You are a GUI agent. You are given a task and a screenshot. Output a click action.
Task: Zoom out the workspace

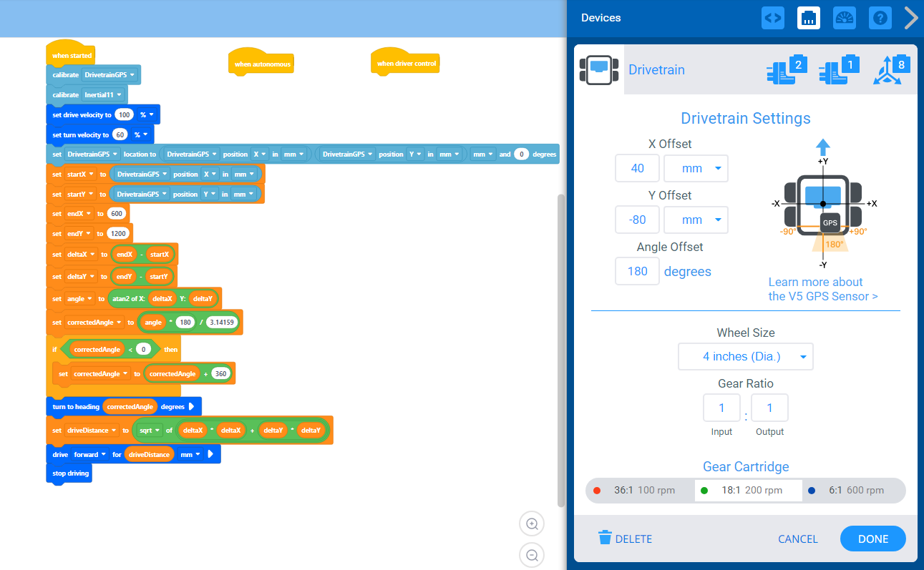(532, 555)
